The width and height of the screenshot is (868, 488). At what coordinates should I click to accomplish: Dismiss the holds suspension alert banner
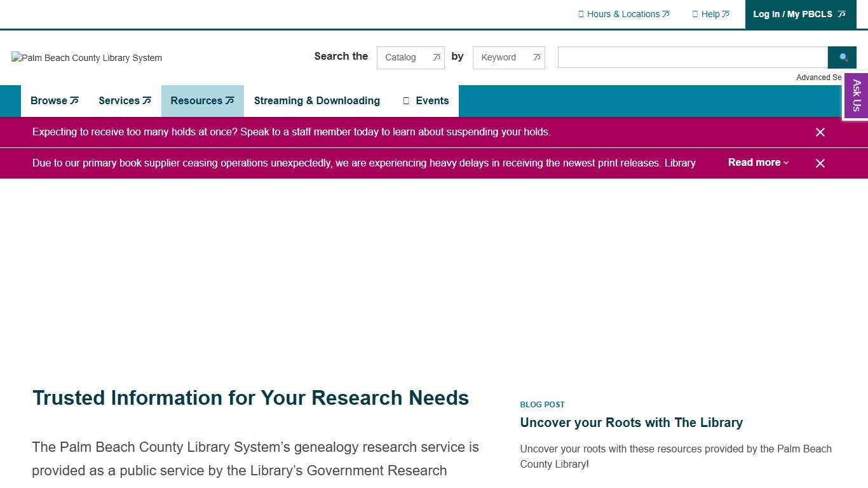pyautogui.click(x=820, y=132)
